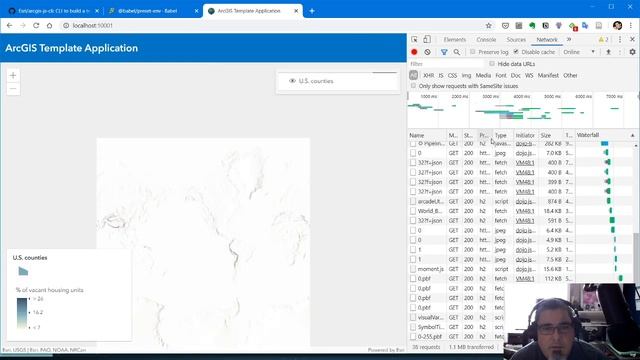Stop recording network log
Screen dimensions: 640x360
[x=414, y=52]
